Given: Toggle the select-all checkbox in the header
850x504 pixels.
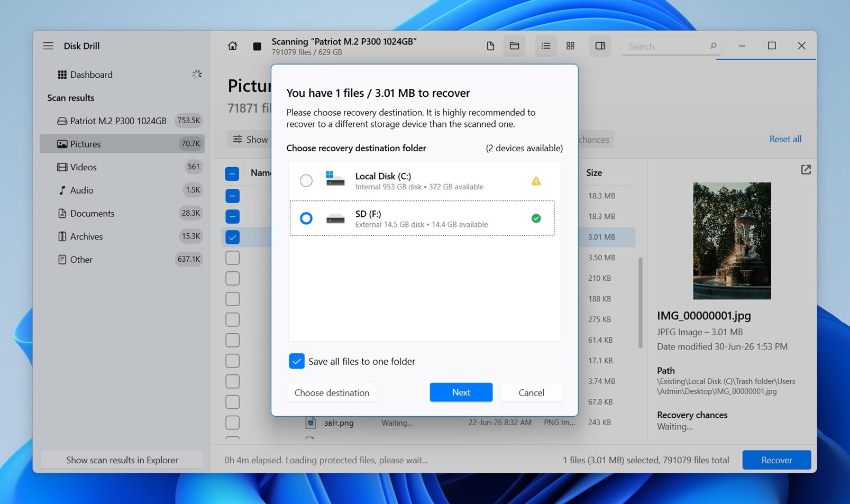Looking at the screenshot, I should [232, 173].
